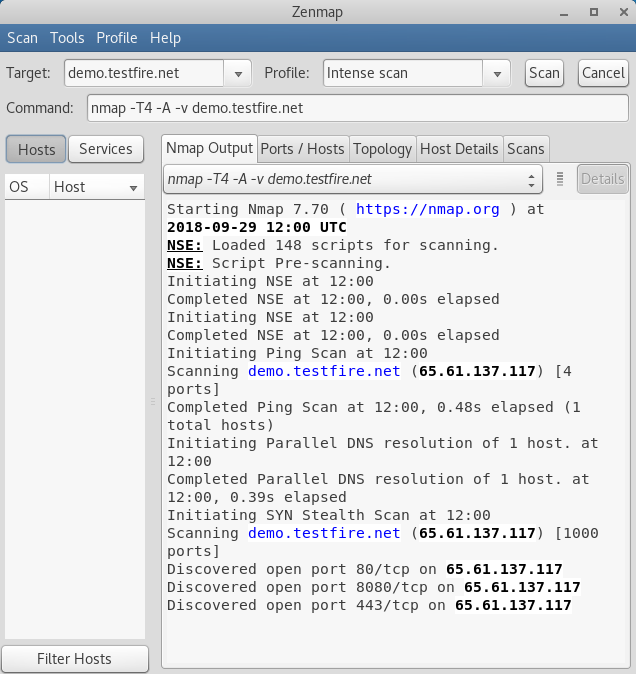Click into the Target field
The image size is (636, 674).
[144, 73]
